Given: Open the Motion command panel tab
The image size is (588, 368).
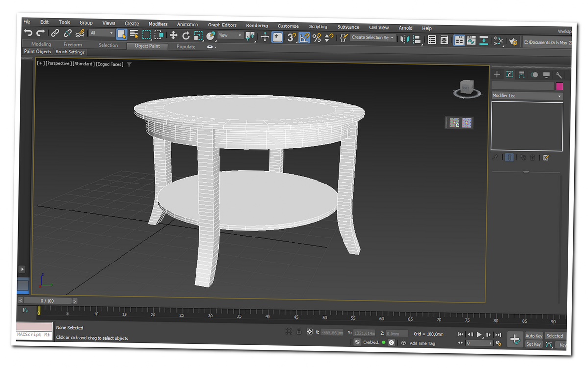Looking at the screenshot, I should tap(534, 75).
